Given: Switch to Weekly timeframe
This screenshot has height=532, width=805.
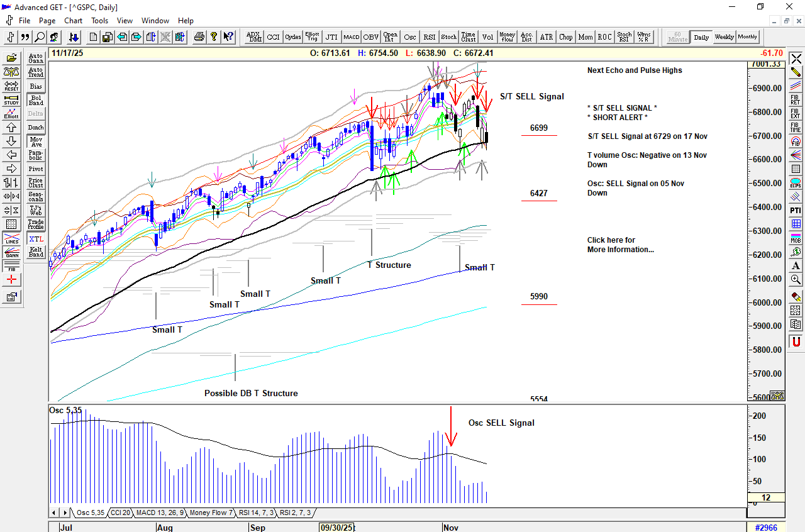Looking at the screenshot, I should [724, 37].
